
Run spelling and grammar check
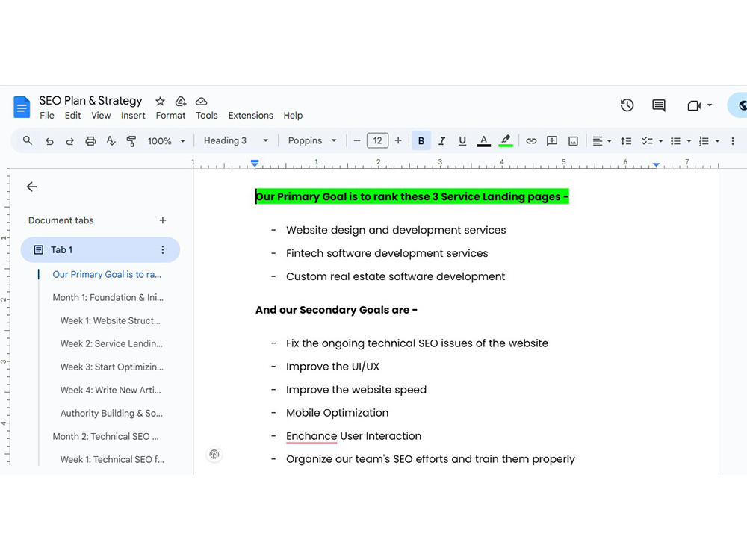tap(111, 140)
